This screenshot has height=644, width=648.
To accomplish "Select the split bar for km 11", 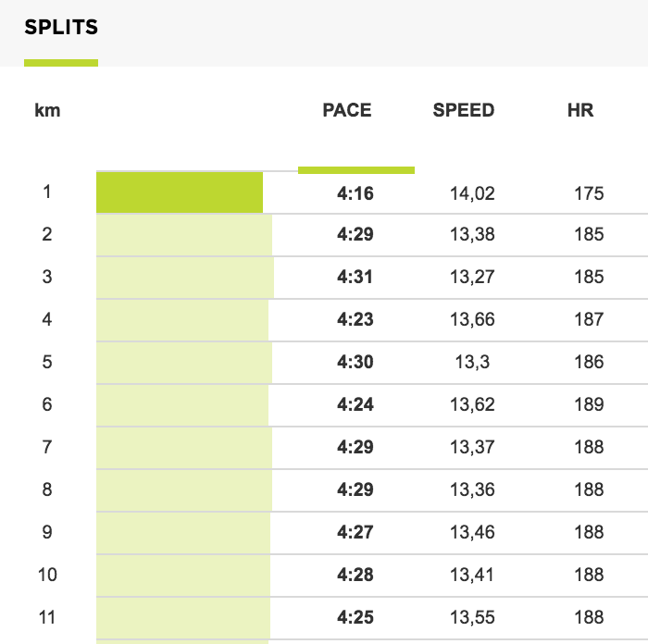I will click(x=183, y=618).
